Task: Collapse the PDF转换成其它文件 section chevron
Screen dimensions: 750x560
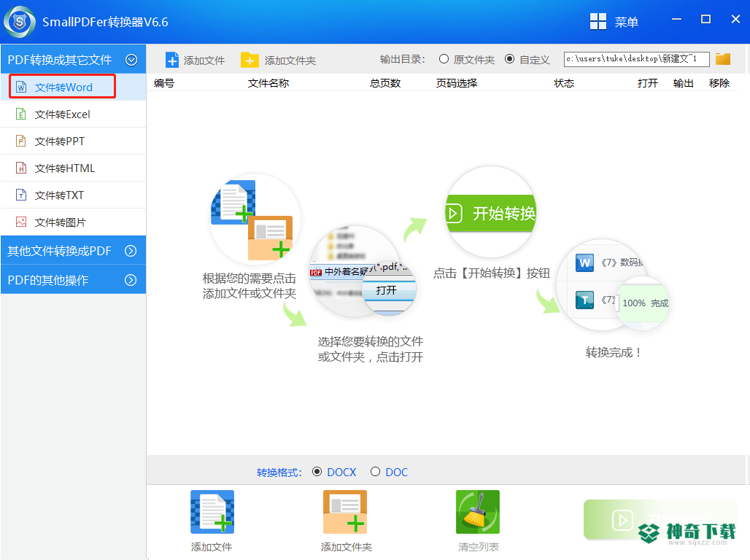Action: tap(131, 60)
